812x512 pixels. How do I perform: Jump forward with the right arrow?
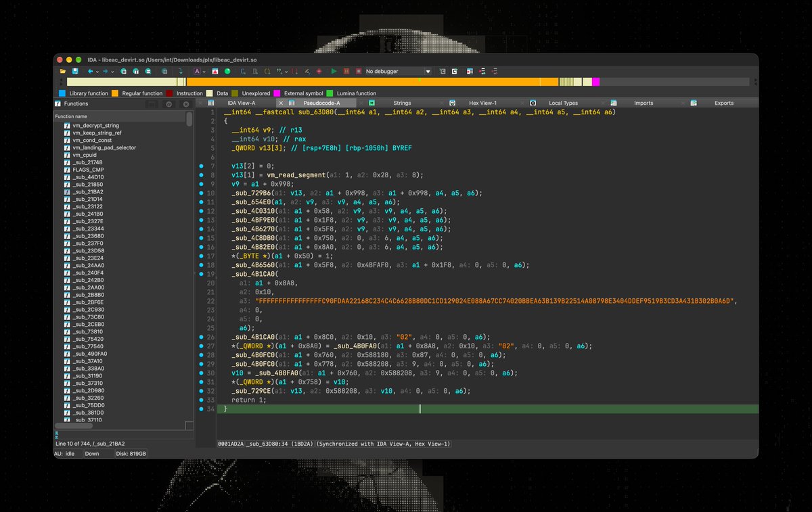[x=106, y=71]
